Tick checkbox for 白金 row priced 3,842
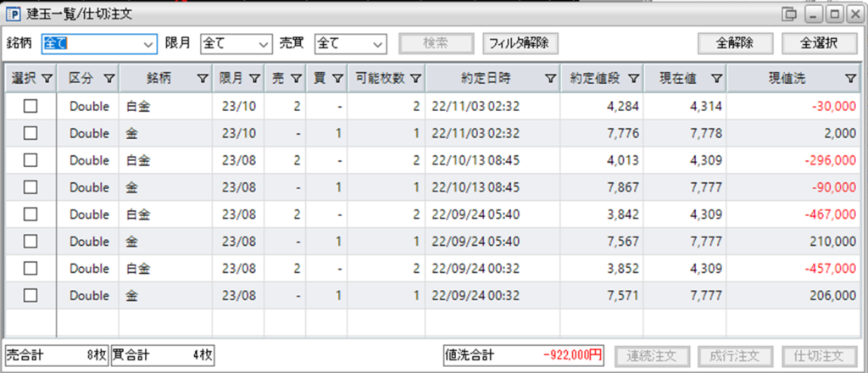Viewport: 868px width, 373px height. [30, 214]
